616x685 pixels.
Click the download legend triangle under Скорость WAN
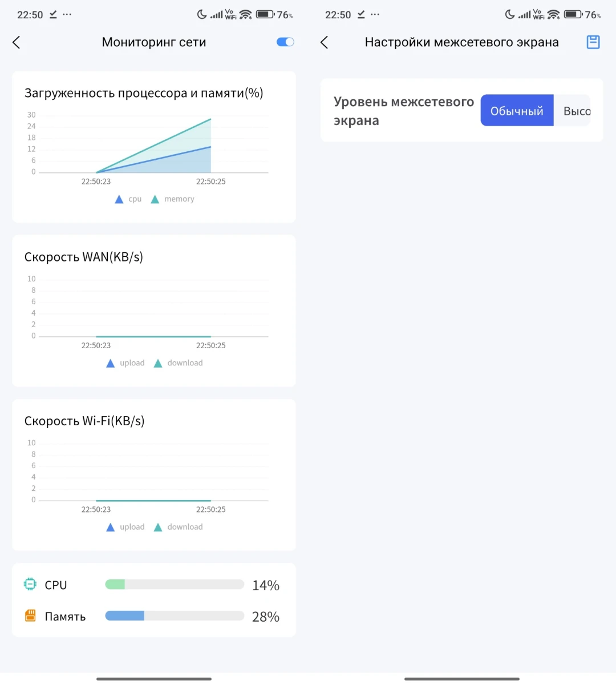click(x=158, y=364)
